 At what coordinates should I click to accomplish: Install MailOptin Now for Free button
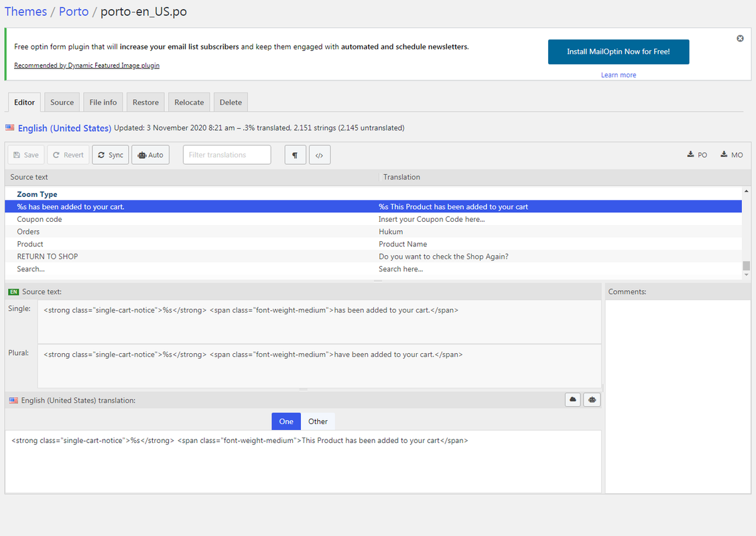(619, 52)
